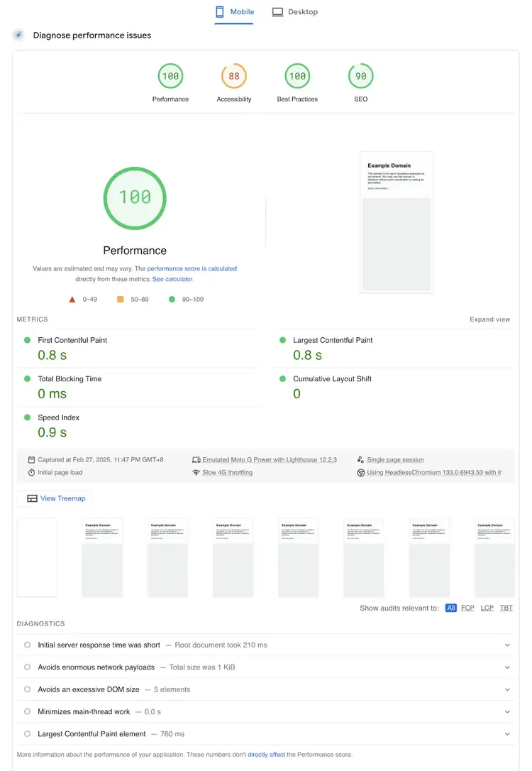Click the wifi icon beside Slow 4G throttling

pyautogui.click(x=196, y=473)
